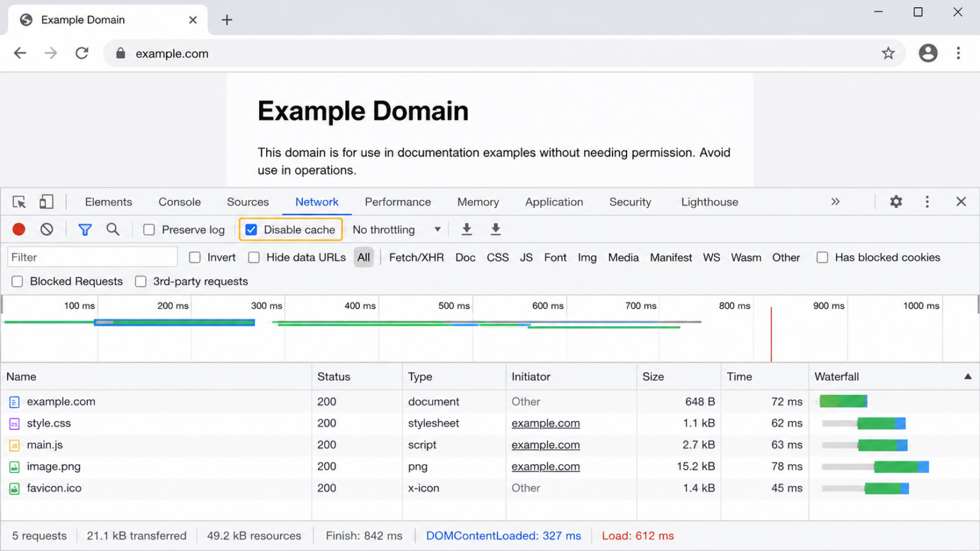980x551 pixels.
Task: Toggle the filter funnel icon
Action: [85, 230]
